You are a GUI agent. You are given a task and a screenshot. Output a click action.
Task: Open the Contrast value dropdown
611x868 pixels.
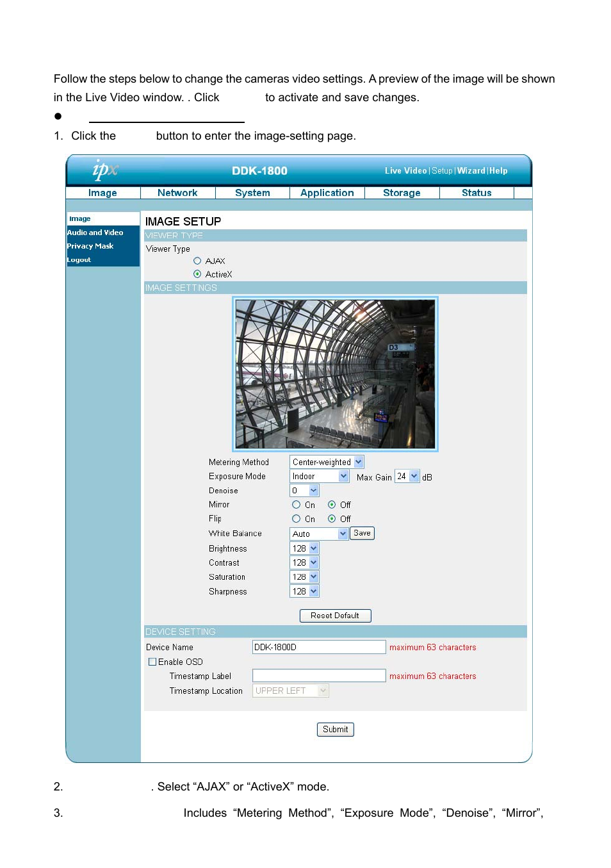pos(304,562)
